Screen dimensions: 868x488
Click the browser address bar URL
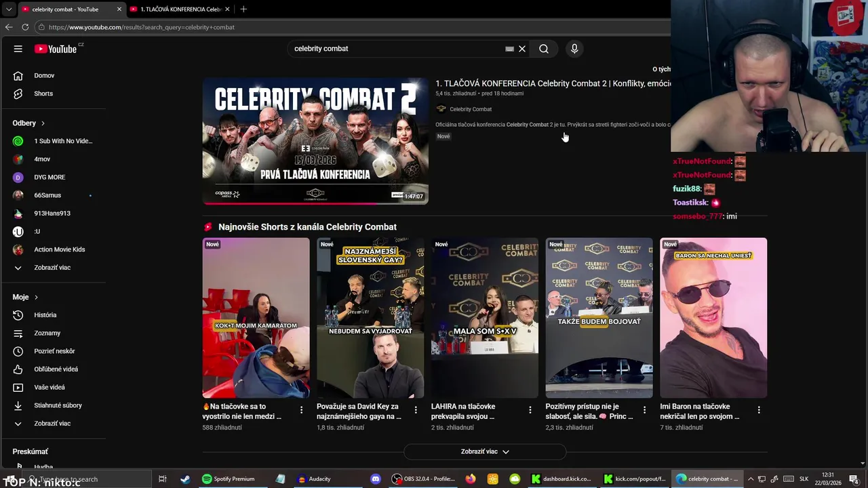[x=142, y=27]
